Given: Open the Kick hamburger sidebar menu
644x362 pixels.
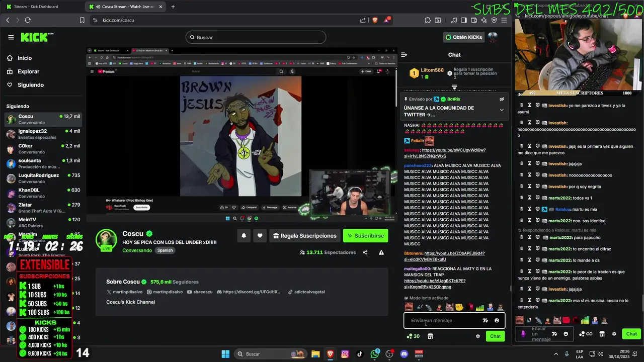Looking at the screenshot, I should [11, 37].
